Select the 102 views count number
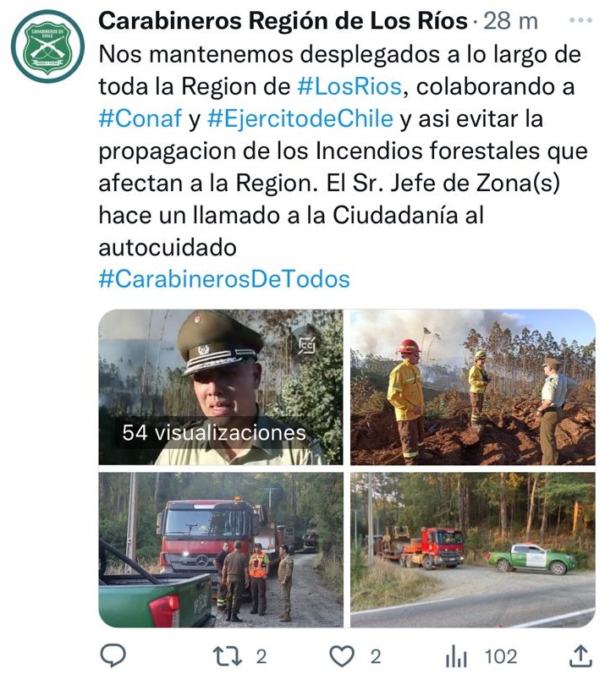Image resolution: width=616 pixels, height=691 pixels. [501, 656]
